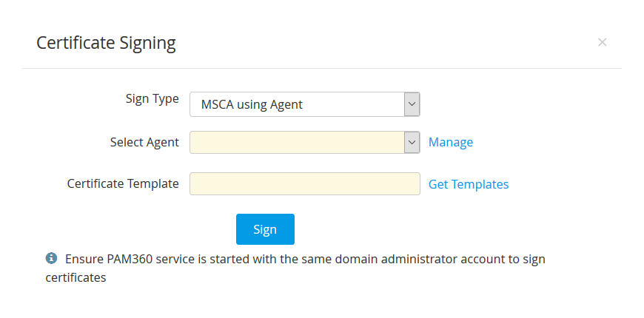Click the word 'Agent' in the Sign Type value
Viewport: 644px width, 318px height.
pos(285,104)
